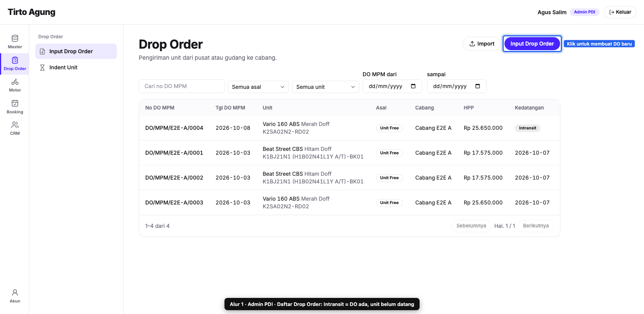
Task: Click the Cabang column header
Action: [424, 108]
